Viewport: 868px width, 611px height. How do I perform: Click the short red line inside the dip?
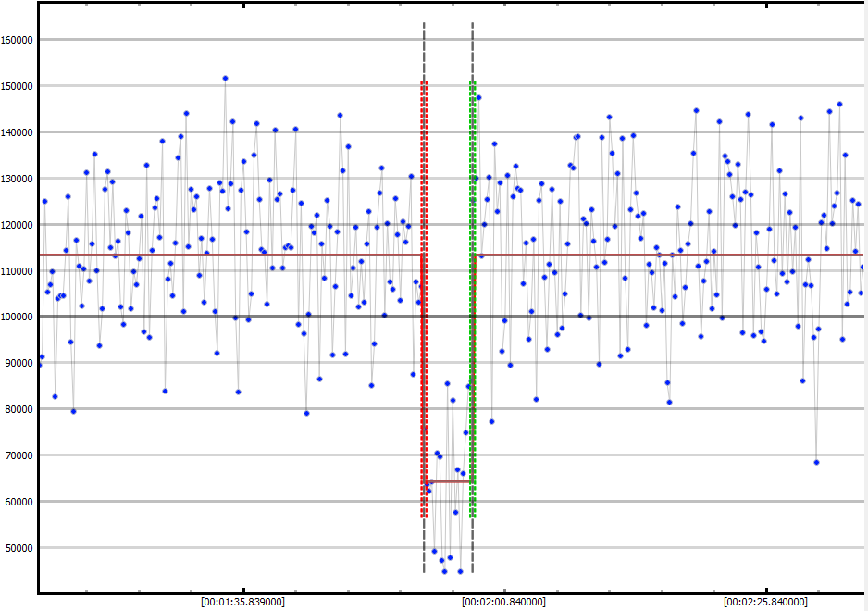tap(448, 481)
